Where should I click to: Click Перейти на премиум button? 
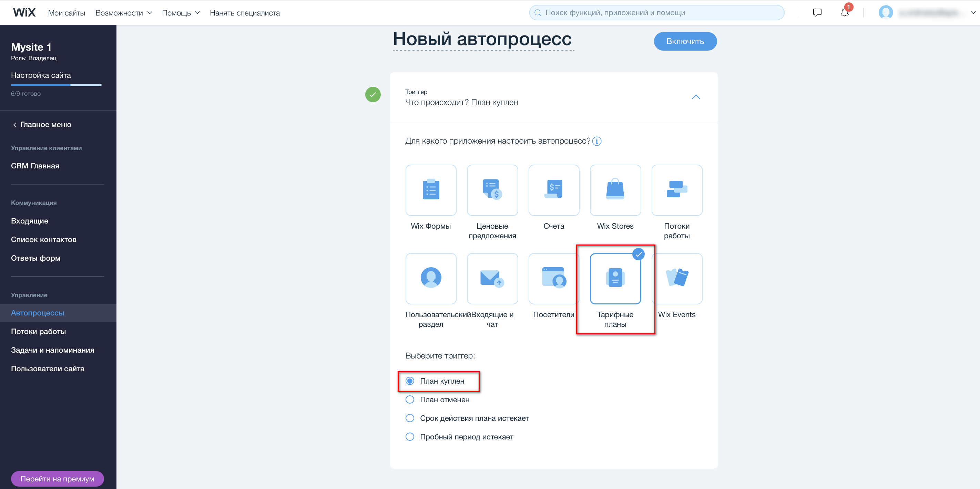(58, 479)
